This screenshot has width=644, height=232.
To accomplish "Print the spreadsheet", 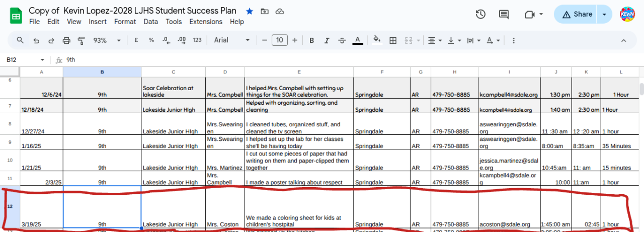I will [x=66, y=40].
